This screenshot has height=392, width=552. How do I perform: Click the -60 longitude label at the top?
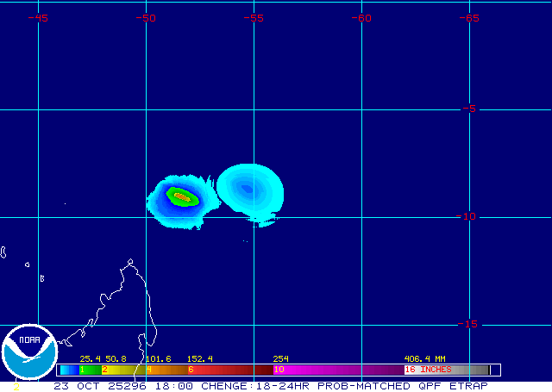[361, 17]
